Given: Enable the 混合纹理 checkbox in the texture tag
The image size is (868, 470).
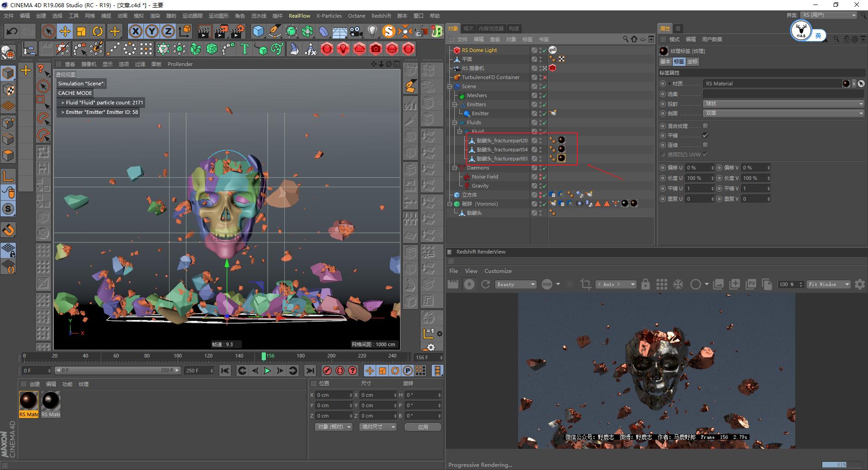Looking at the screenshot, I should pos(705,126).
